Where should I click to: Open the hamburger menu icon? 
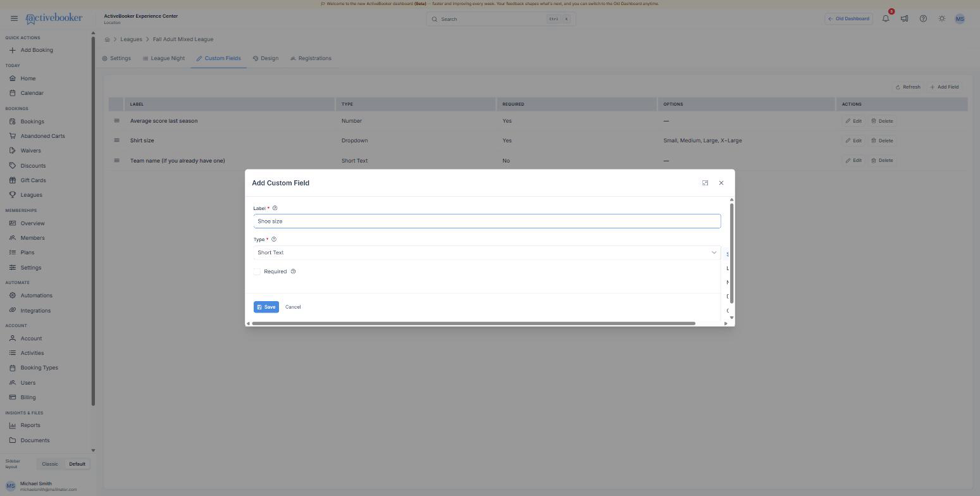coord(14,18)
